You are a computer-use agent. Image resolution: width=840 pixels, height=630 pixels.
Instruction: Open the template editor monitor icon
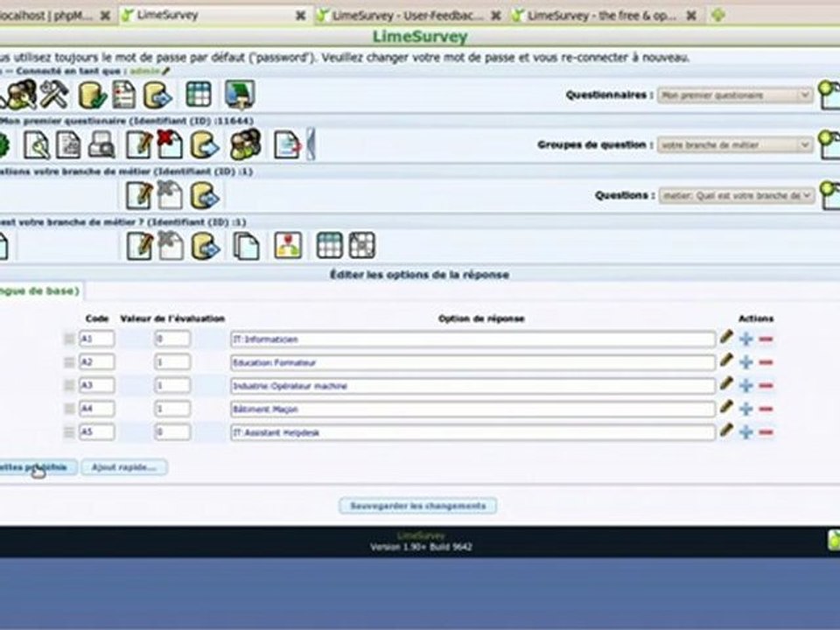[x=240, y=94]
